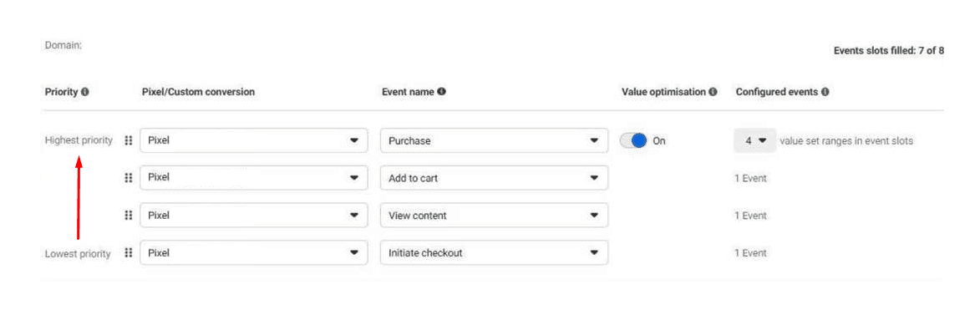
Task: Click the Events slots filled counter text
Action: point(889,51)
